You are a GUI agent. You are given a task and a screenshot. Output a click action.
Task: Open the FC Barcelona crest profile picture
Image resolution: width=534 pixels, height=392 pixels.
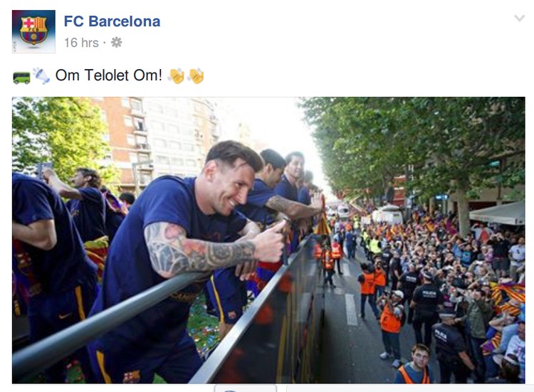click(33, 31)
